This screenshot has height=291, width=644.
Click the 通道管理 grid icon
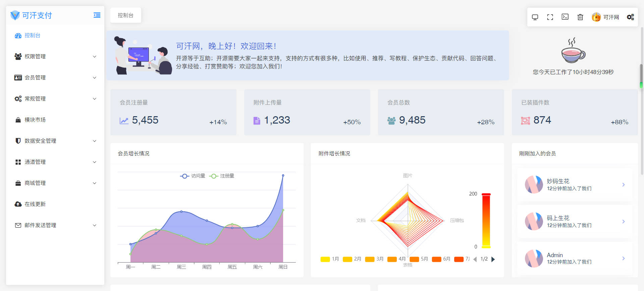point(18,162)
